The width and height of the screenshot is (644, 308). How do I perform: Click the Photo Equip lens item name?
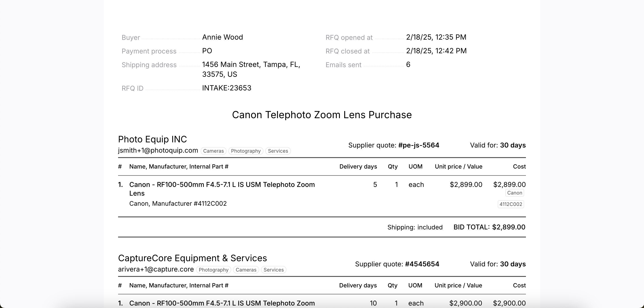[x=222, y=189]
